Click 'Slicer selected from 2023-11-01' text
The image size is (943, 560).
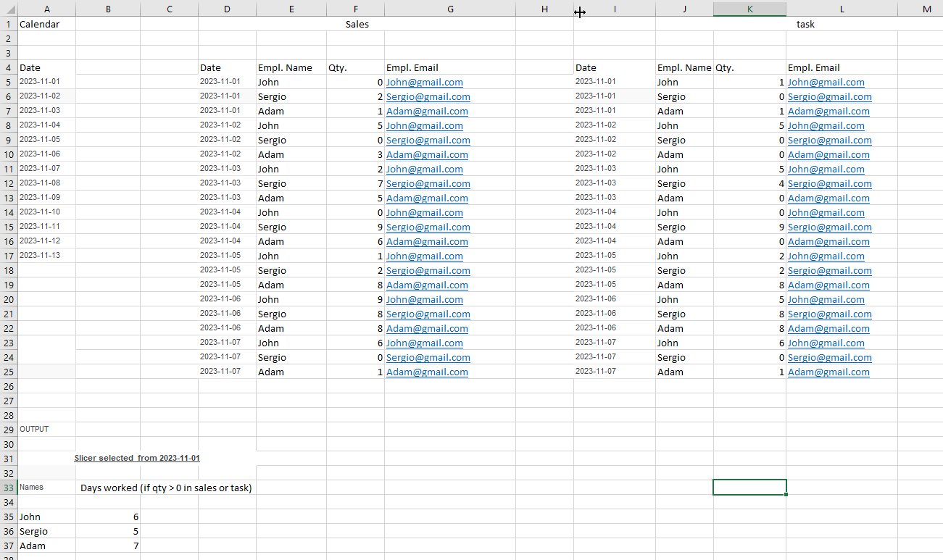[137, 458]
